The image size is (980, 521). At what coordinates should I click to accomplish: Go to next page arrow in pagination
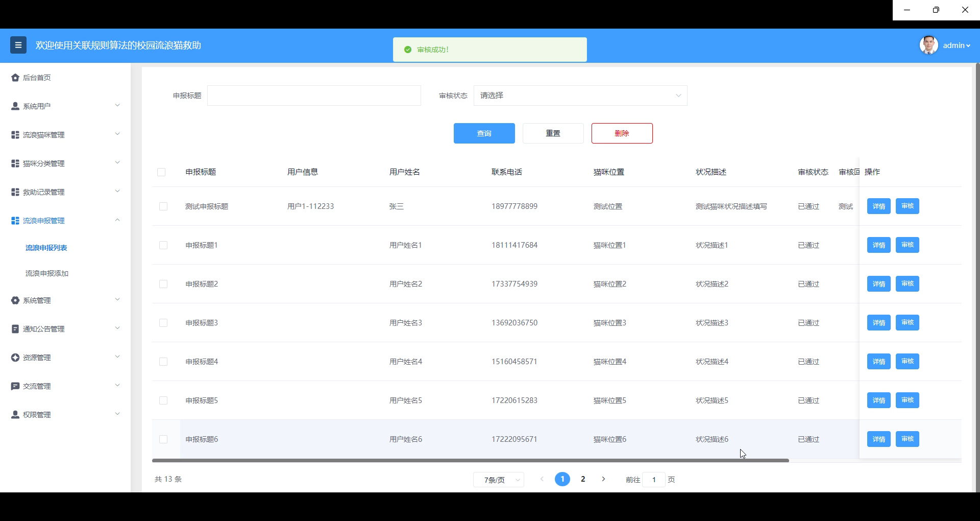(x=603, y=479)
